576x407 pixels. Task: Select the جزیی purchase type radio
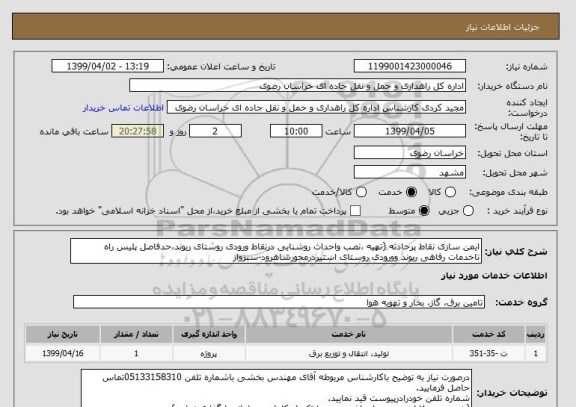click(x=468, y=211)
